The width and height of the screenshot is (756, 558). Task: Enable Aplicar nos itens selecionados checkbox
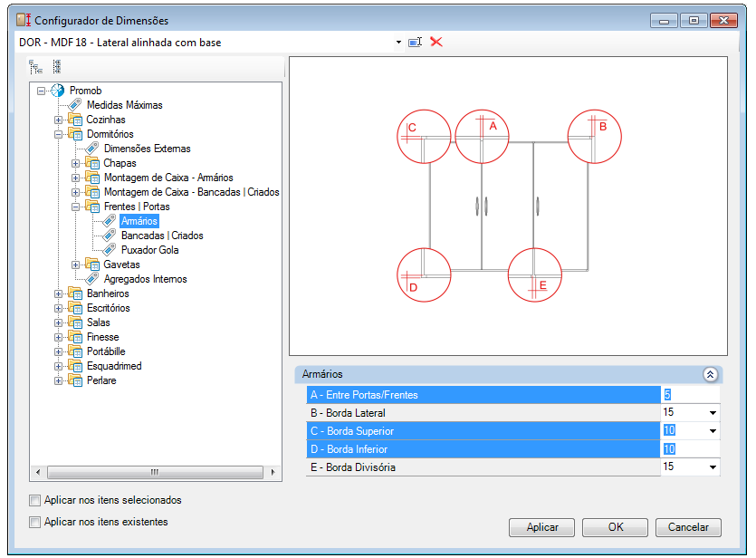tap(34, 500)
